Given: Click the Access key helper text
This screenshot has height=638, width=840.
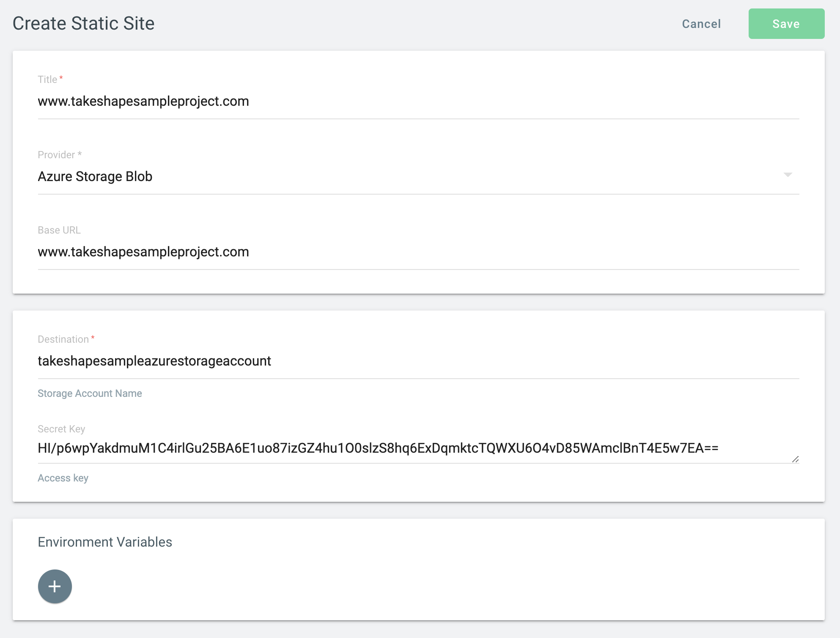Looking at the screenshot, I should click(63, 478).
